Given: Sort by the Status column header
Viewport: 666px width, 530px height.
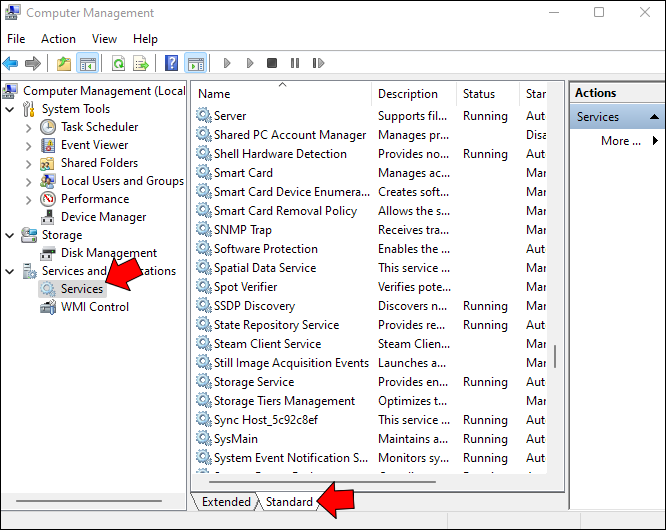Looking at the screenshot, I should point(488,94).
